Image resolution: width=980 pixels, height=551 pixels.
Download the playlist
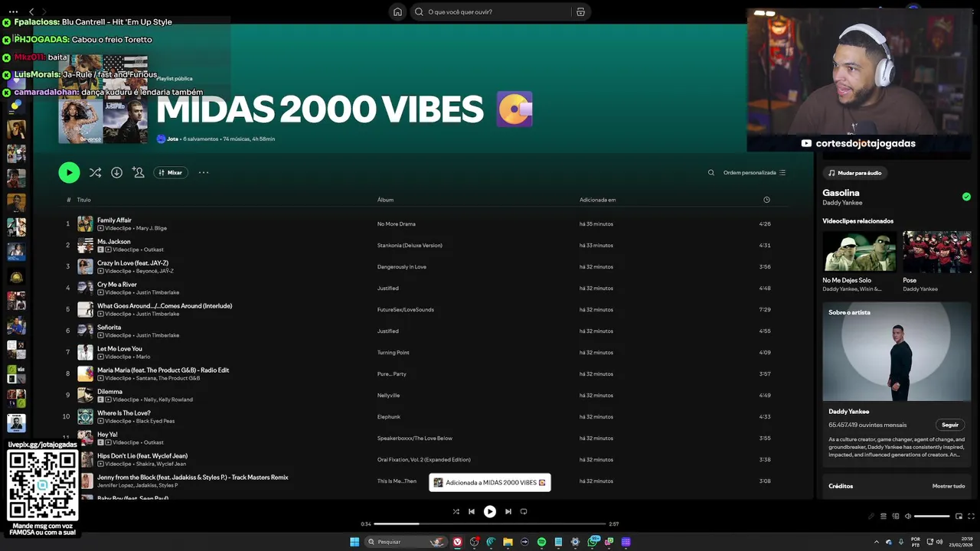pyautogui.click(x=116, y=172)
